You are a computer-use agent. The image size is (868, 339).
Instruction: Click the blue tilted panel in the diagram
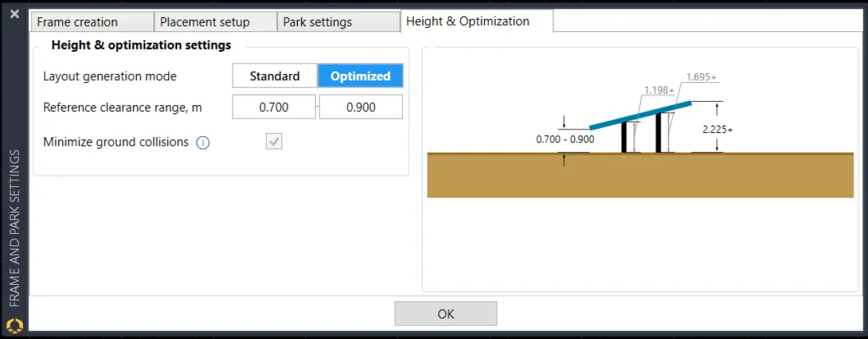pyautogui.click(x=641, y=115)
